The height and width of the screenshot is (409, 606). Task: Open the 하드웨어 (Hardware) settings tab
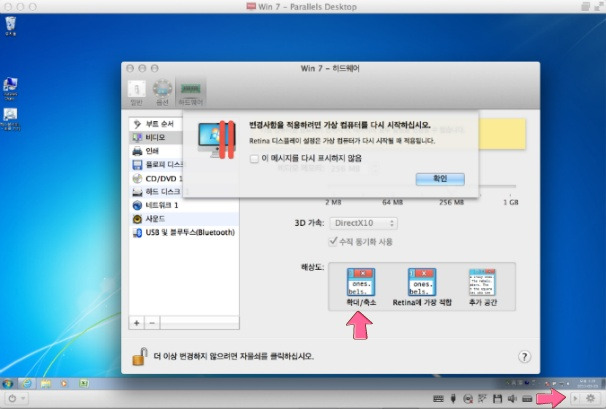191,92
